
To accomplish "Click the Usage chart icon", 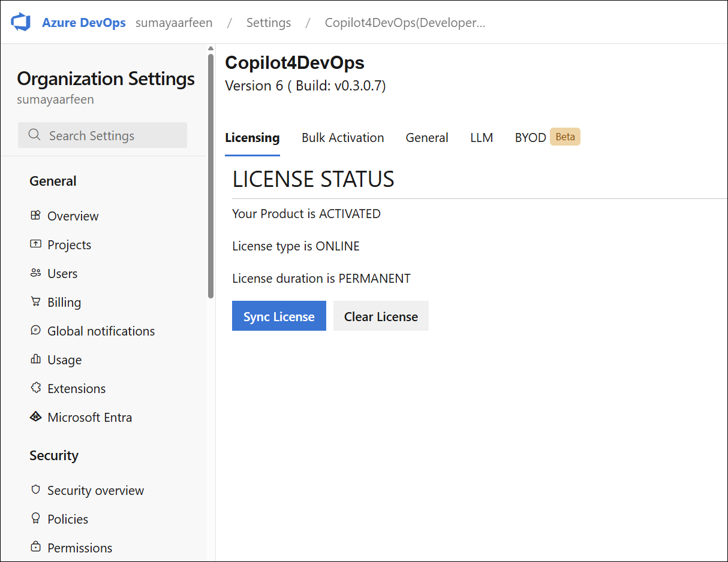I will point(35,359).
